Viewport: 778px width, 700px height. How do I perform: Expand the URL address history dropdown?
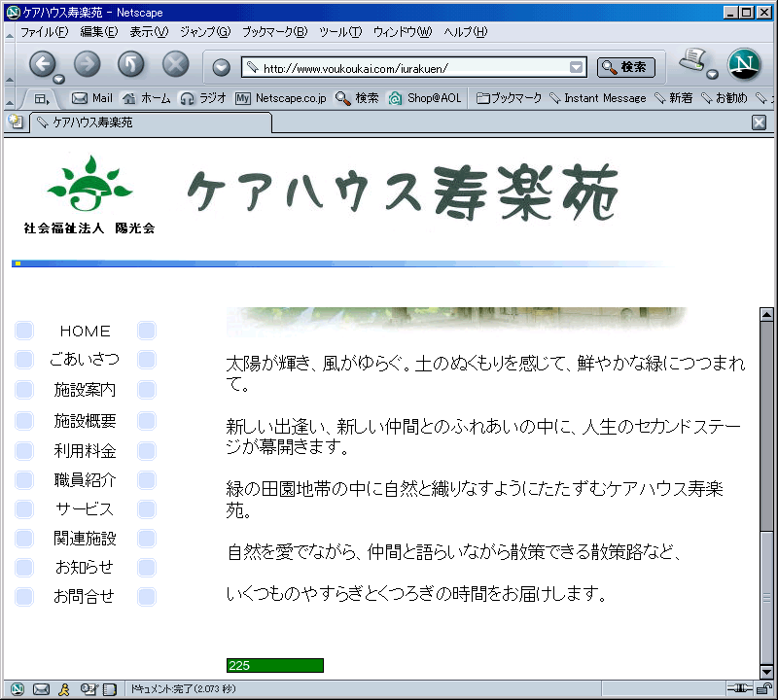576,67
